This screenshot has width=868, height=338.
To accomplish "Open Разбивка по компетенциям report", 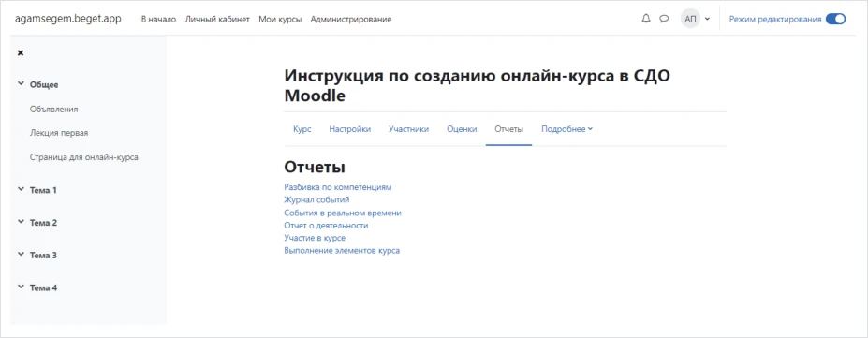I will coord(338,187).
